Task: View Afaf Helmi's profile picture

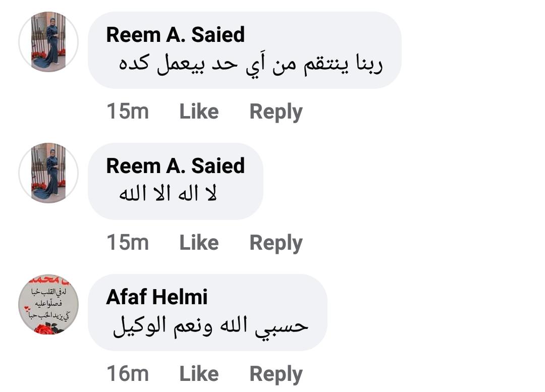Action: click(x=48, y=304)
